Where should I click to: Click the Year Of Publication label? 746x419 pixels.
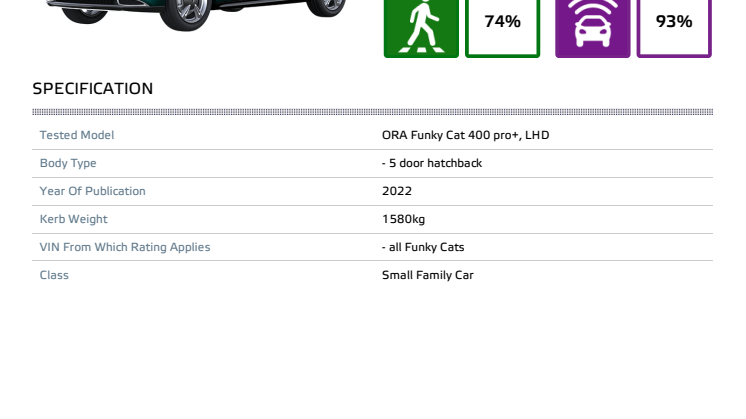pos(92,191)
